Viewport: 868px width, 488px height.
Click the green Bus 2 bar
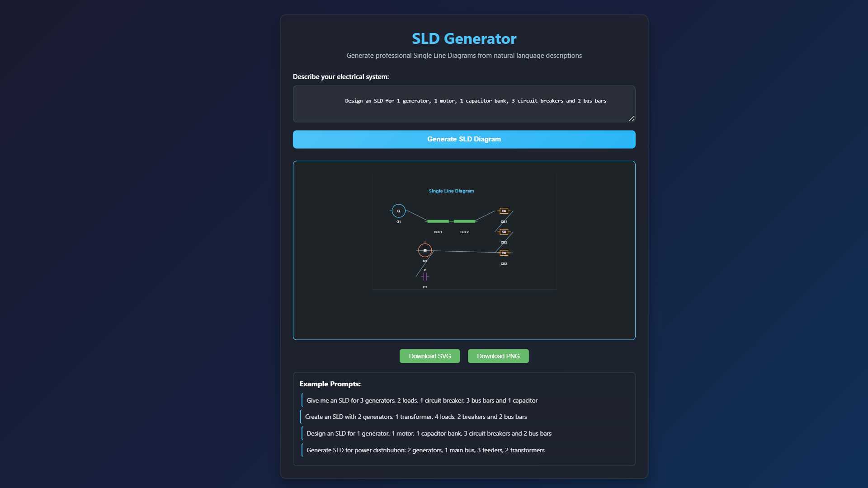pyautogui.click(x=464, y=221)
